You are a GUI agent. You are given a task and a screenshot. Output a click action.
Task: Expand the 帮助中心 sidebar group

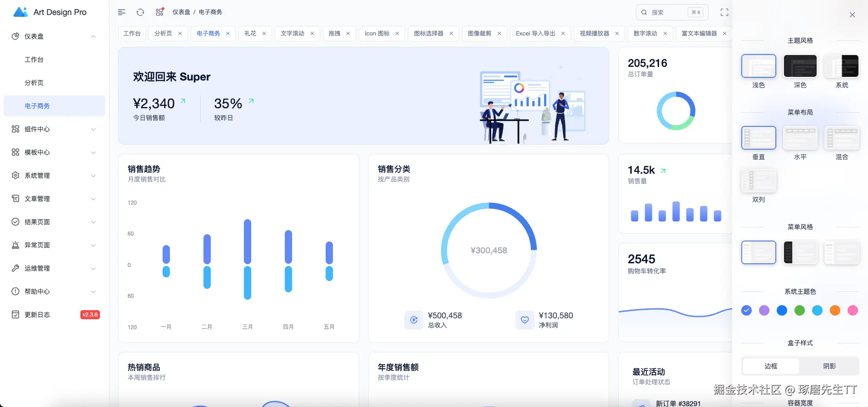click(93, 291)
